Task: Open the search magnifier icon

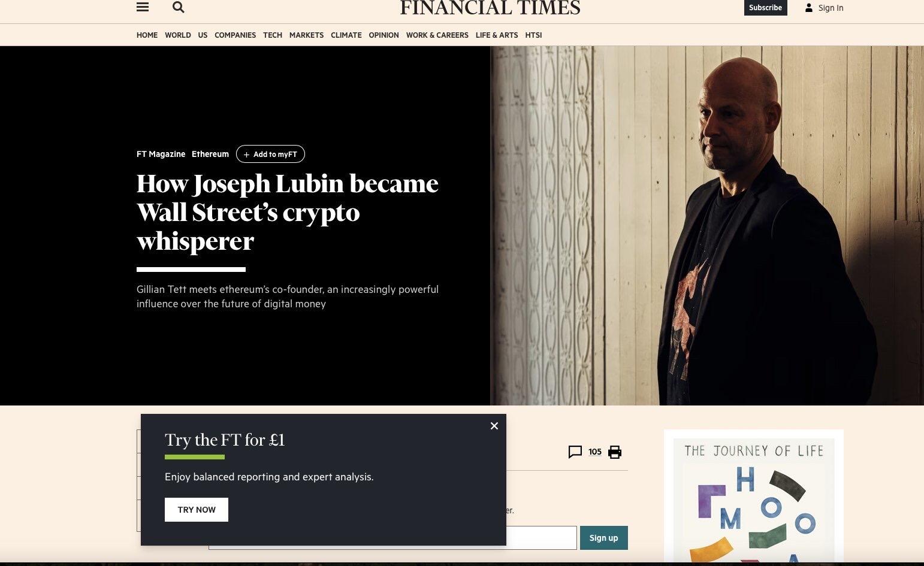Action: (x=178, y=7)
